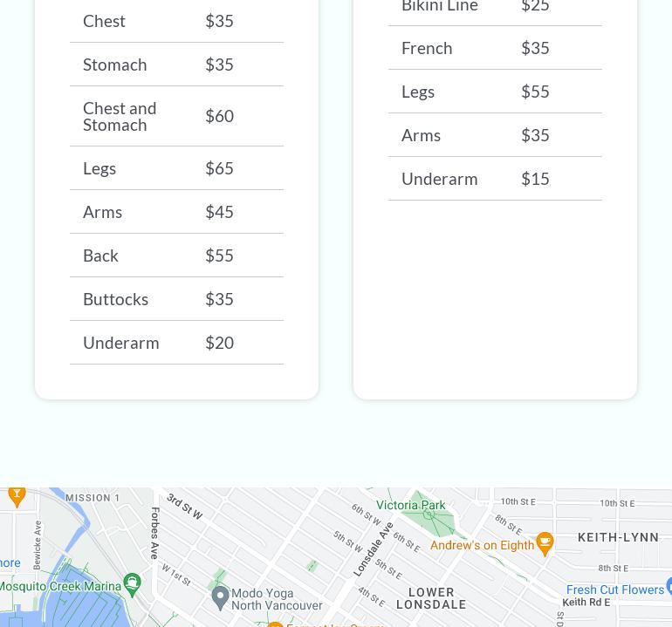Click the Buttocks service name
The image size is (672, 627).
tap(115, 298)
